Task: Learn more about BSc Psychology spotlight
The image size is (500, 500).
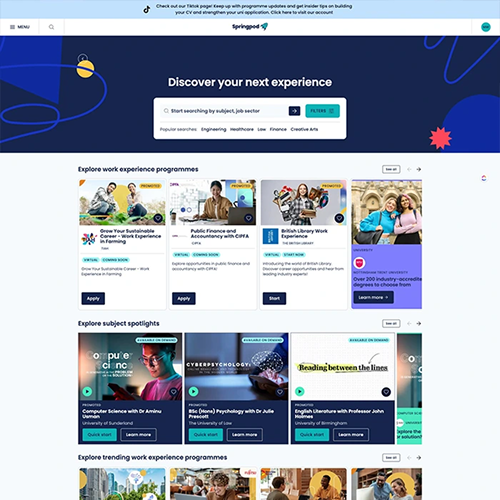Action: tap(245, 435)
